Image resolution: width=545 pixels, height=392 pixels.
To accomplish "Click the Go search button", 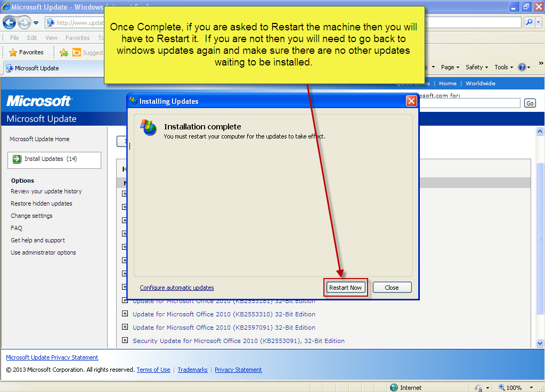I will pyautogui.click(x=530, y=103).
